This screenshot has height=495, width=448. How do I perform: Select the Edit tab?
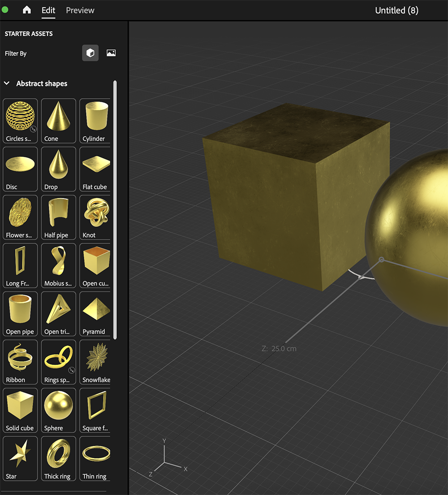coord(48,10)
